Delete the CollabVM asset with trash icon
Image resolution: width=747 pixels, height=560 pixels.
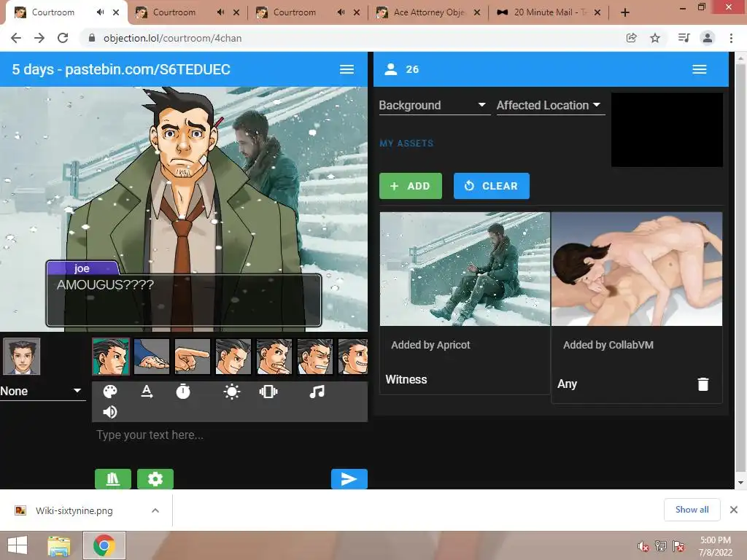(x=703, y=384)
